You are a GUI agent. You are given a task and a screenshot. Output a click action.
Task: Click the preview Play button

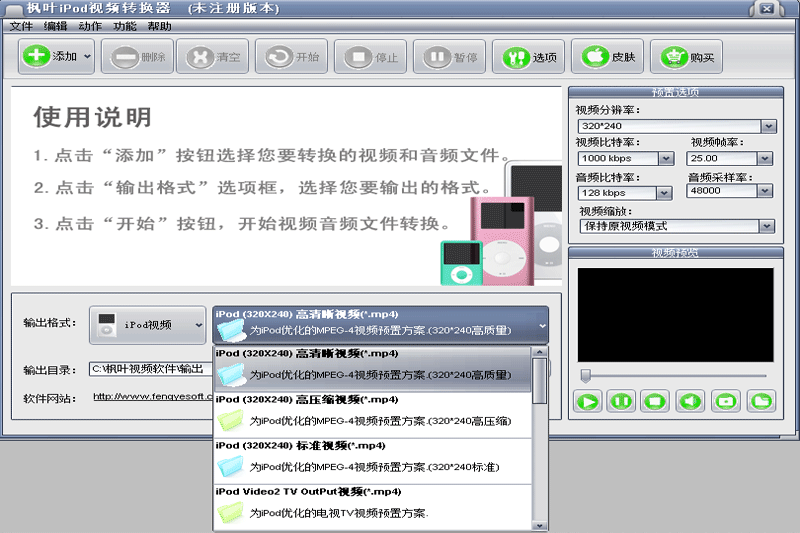[x=587, y=401]
